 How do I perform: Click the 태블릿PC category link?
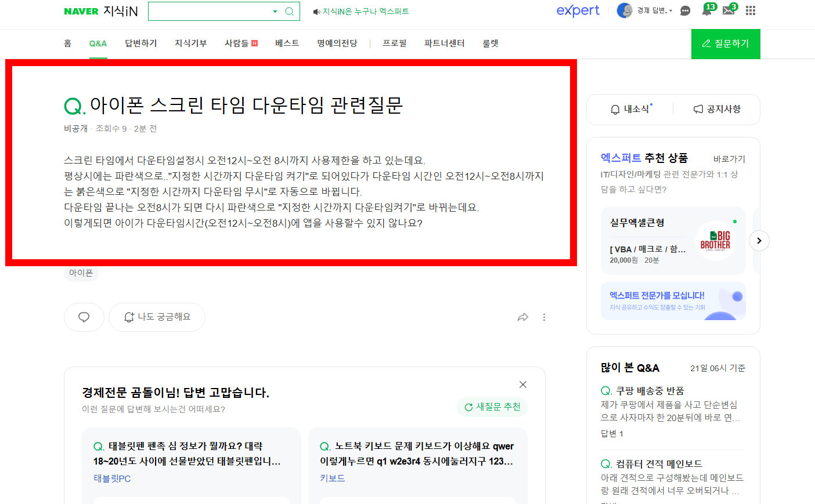click(112, 478)
